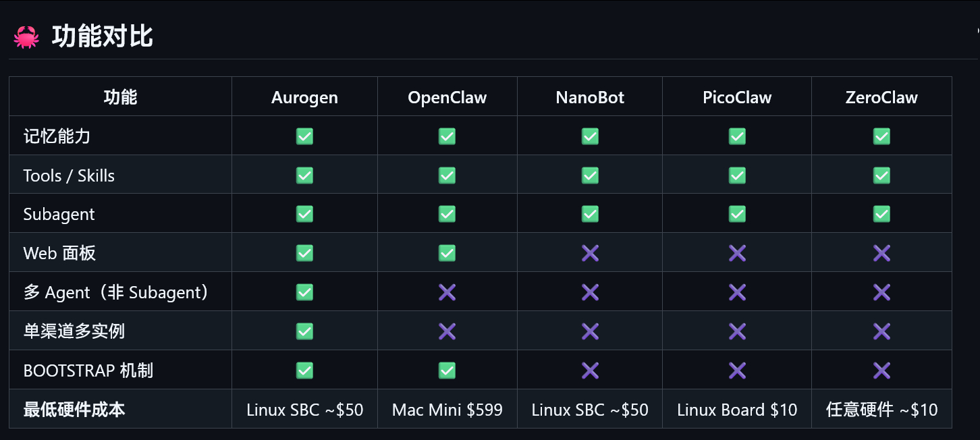Click the ZeroClaw column header

881,97
